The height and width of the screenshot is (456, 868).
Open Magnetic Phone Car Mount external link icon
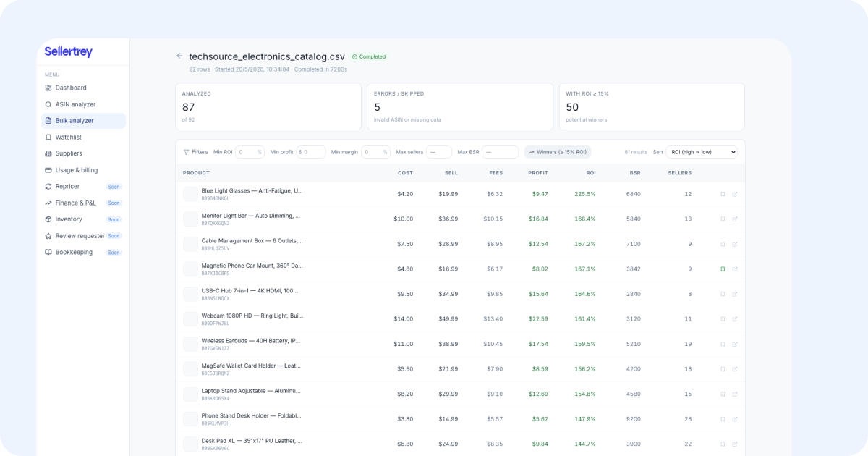[x=735, y=269]
